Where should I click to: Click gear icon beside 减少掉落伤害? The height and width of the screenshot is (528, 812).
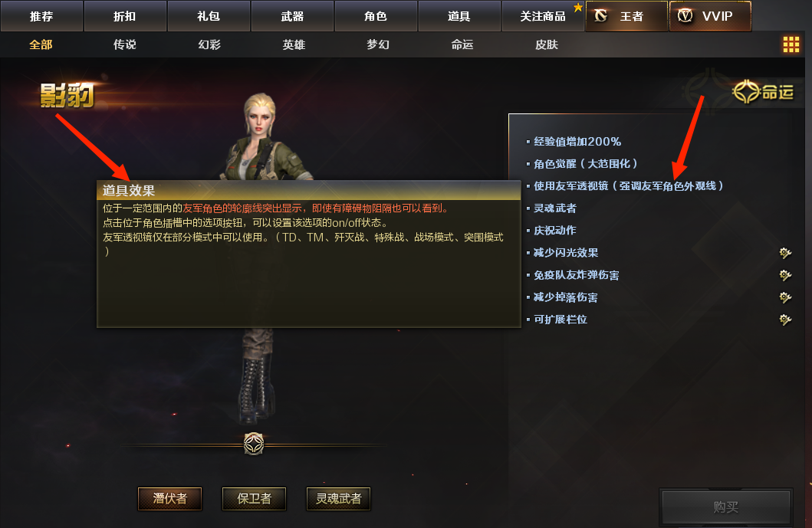(x=785, y=297)
